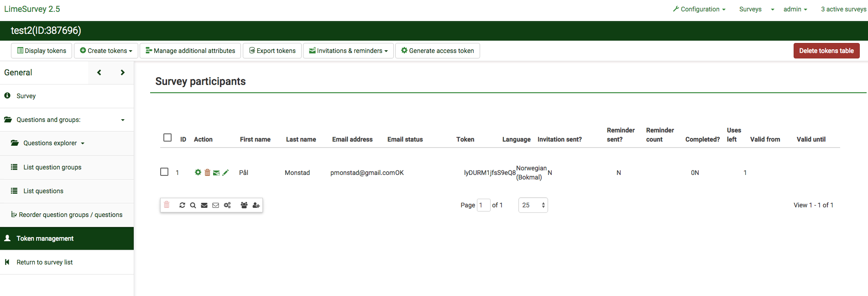Click the refresh icon in the bottom toolbar

coord(182,205)
